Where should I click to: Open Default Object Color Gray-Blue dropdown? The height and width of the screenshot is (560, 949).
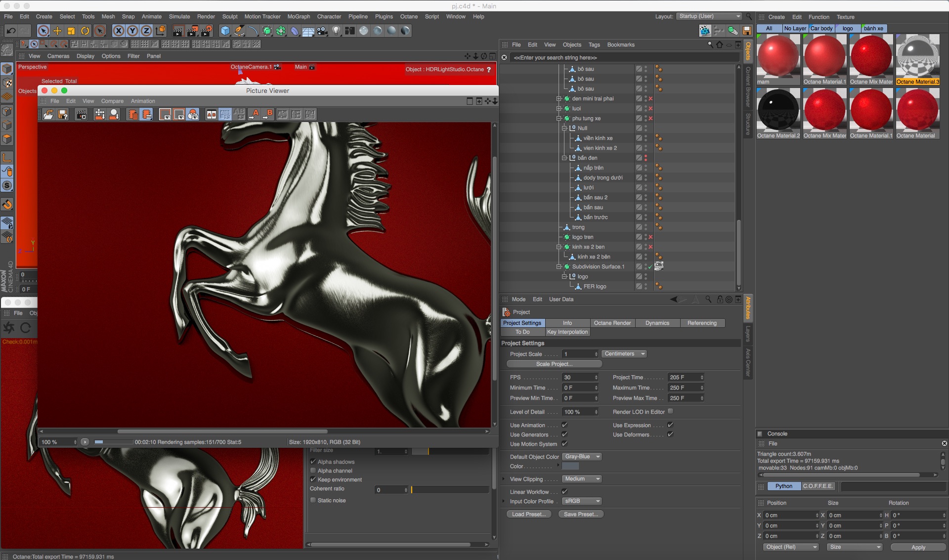(582, 457)
